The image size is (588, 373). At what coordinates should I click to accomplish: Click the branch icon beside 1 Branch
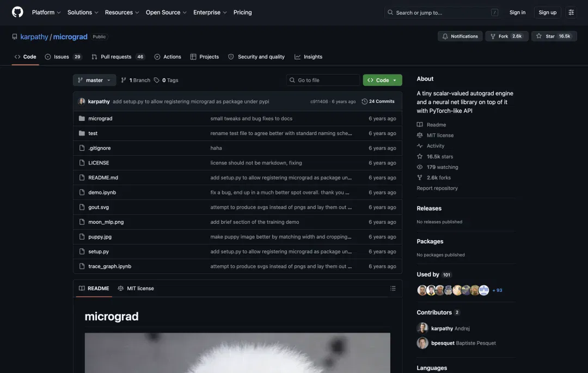(x=124, y=80)
